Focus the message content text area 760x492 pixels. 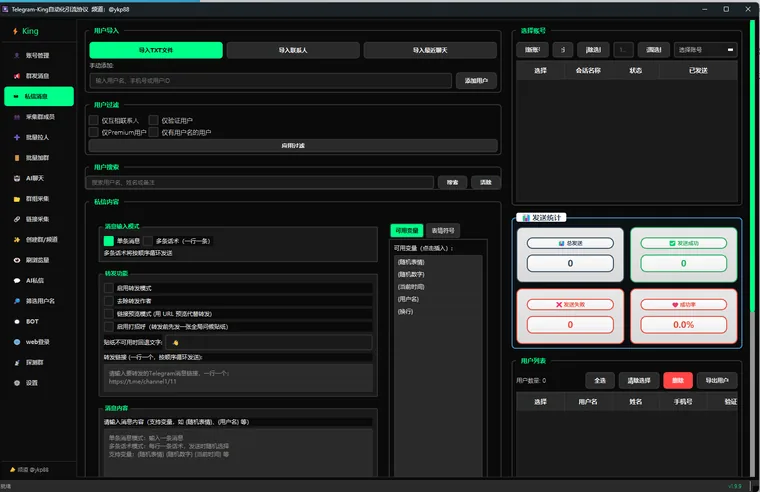tap(238, 452)
